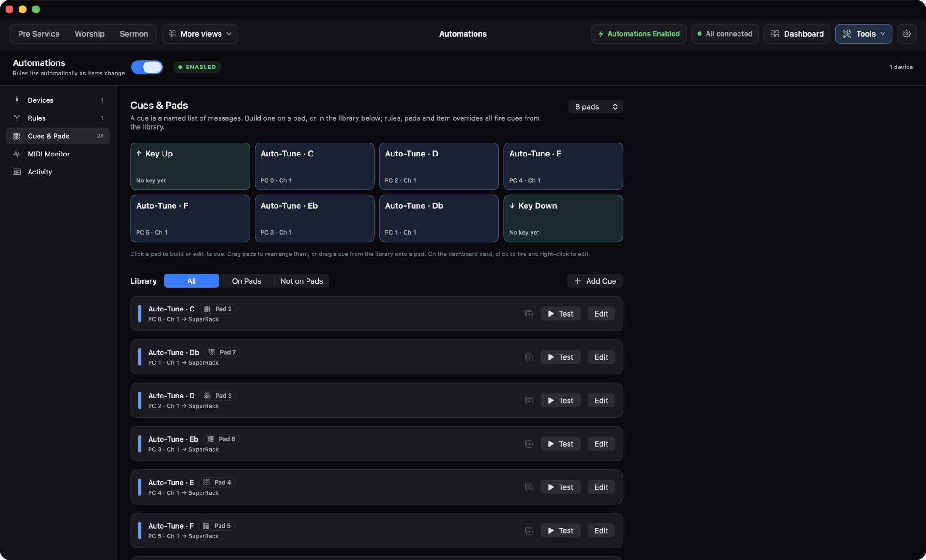Click the Activity list icon in sidebar
Screen dimensions: 926x560
17,172
